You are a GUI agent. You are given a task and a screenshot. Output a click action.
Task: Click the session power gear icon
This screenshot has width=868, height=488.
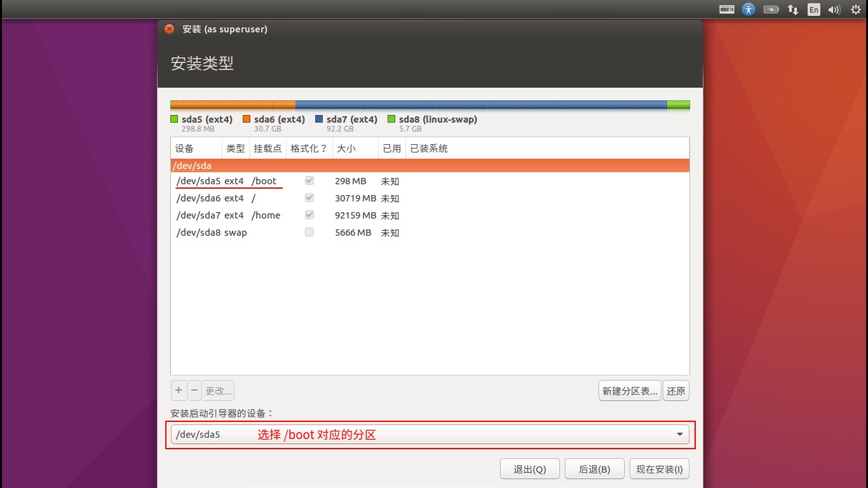click(855, 10)
